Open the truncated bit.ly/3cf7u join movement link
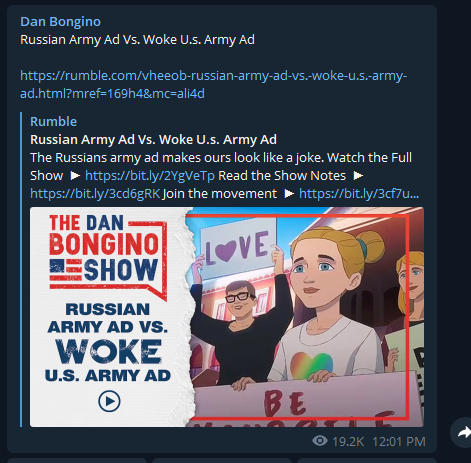The image size is (471, 463). click(359, 194)
